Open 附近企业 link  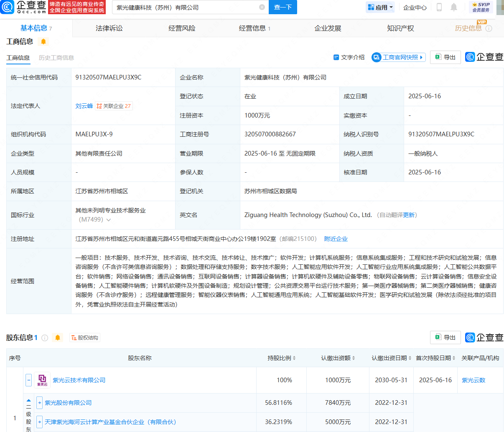pos(336,239)
